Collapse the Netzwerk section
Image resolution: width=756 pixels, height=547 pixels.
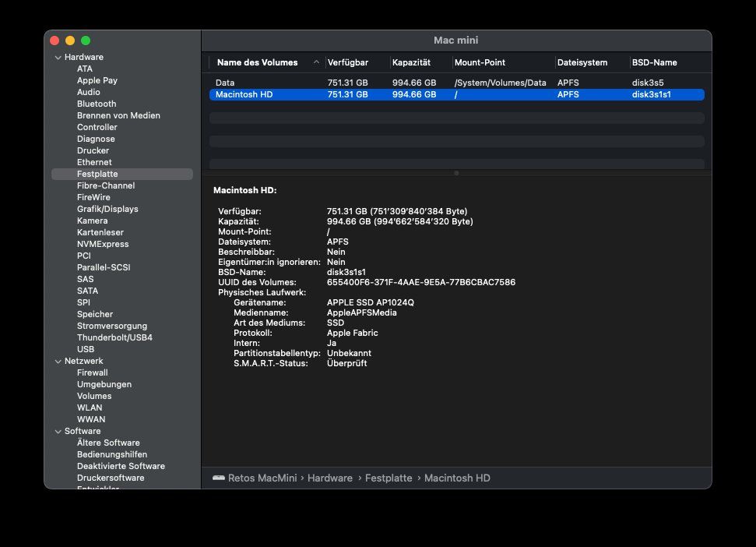[x=58, y=362]
